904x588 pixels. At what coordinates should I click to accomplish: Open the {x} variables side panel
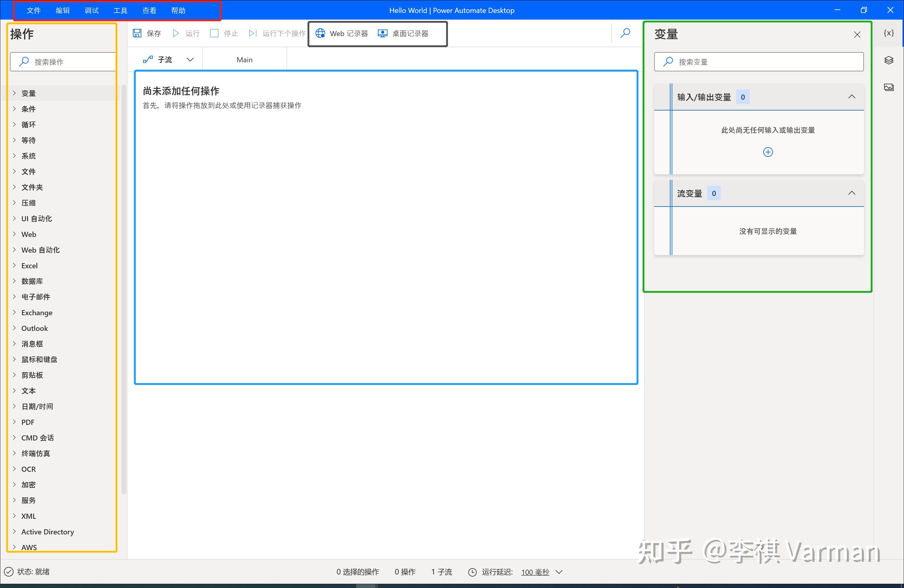(x=889, y=33)
